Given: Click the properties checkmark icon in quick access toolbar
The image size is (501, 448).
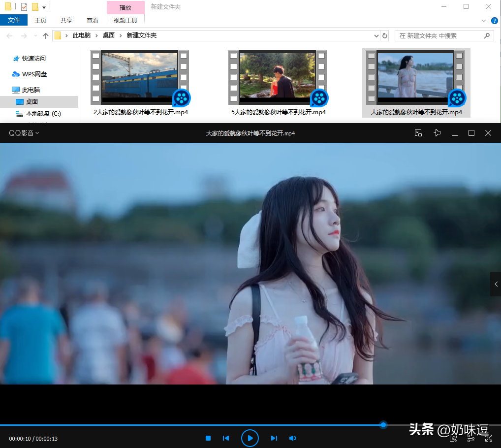Looking at the screenshot, I should pos(24,7).
